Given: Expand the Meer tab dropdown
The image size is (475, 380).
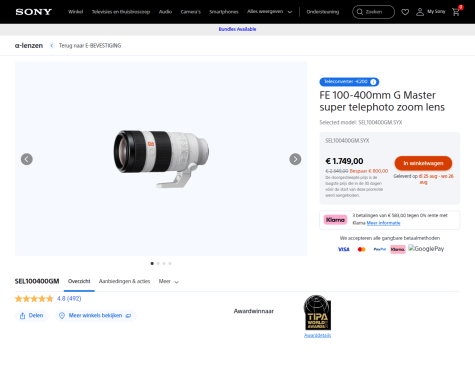Looking at the screenshot, I should tap(169, 281).
